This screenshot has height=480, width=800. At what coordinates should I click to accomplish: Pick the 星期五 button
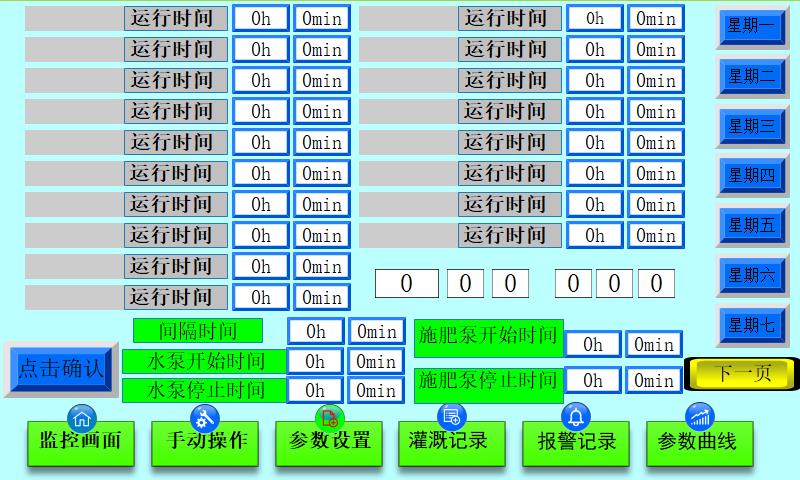pyautogui.click(x=752, y=225)
